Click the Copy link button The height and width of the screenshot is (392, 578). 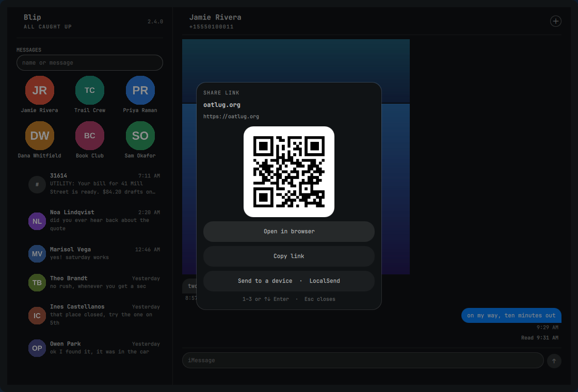289,256
